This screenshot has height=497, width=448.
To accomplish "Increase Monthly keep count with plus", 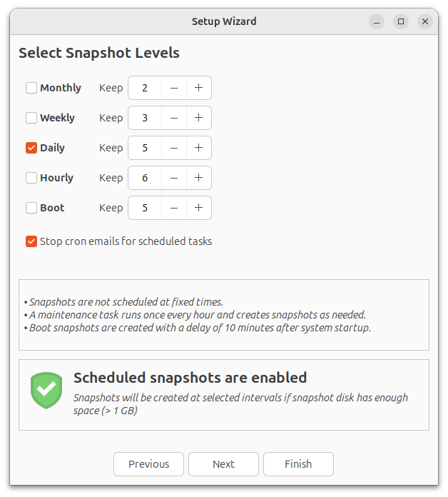I will pyautogui.click(x=198, y=88).
